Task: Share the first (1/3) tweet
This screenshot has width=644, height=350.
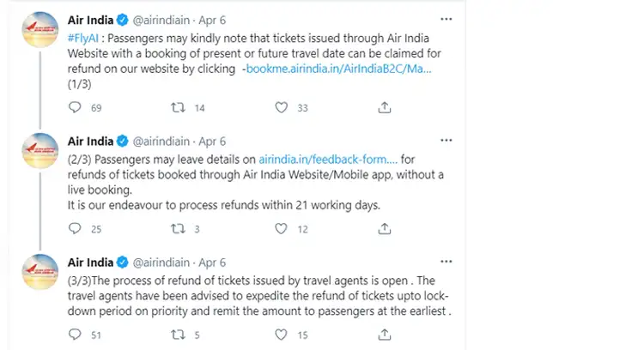Action: [385, 107]
